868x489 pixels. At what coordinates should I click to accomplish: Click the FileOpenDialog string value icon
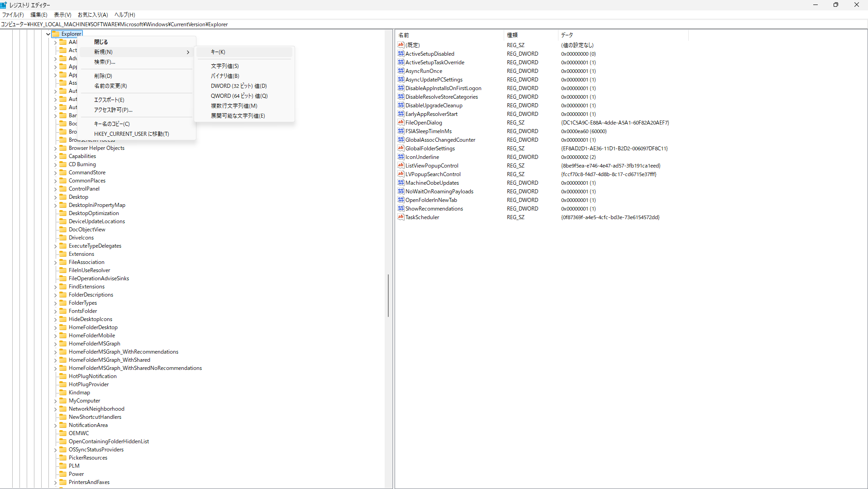pos(401,123)
